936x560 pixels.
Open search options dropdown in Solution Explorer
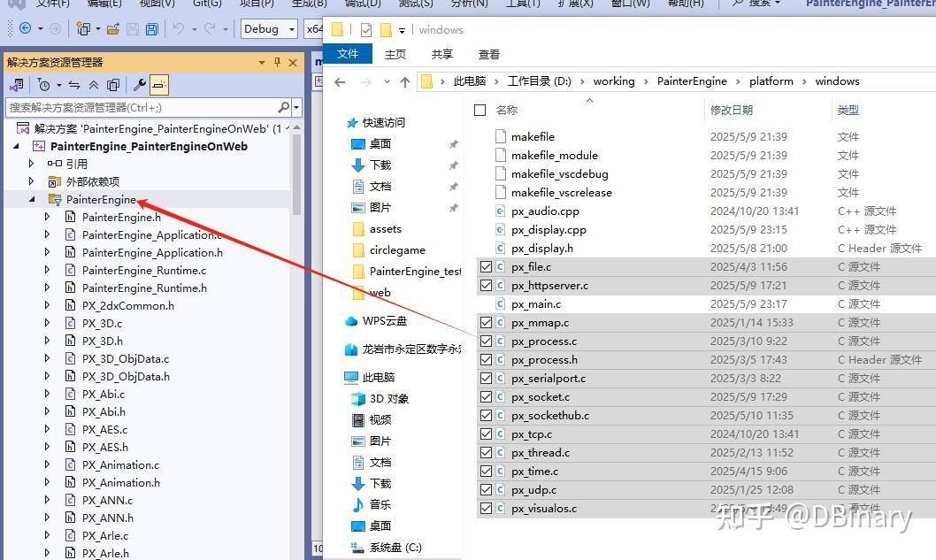click(296, 107)
